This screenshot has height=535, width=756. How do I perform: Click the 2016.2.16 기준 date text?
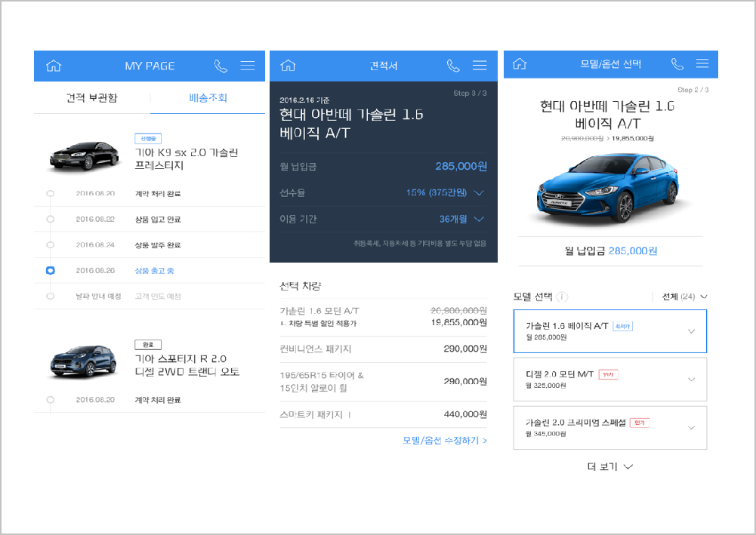click(304, 100)
